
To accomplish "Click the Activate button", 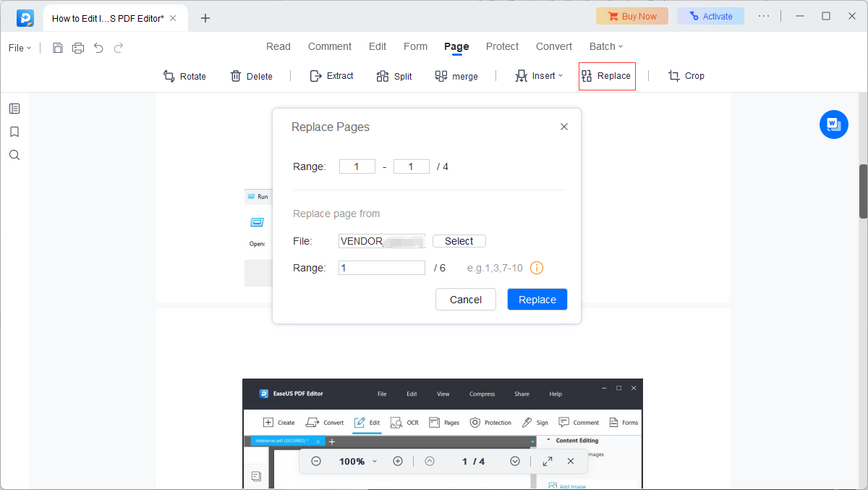I will [710, 16].
